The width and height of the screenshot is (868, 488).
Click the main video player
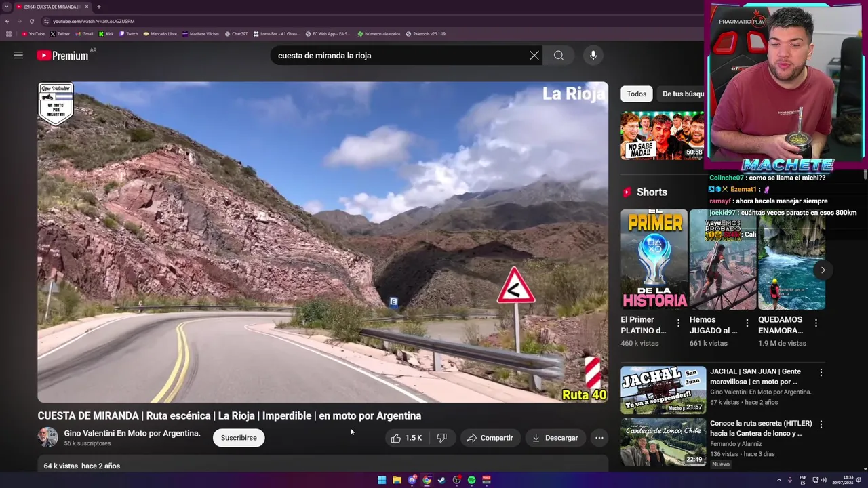(323, 242)
